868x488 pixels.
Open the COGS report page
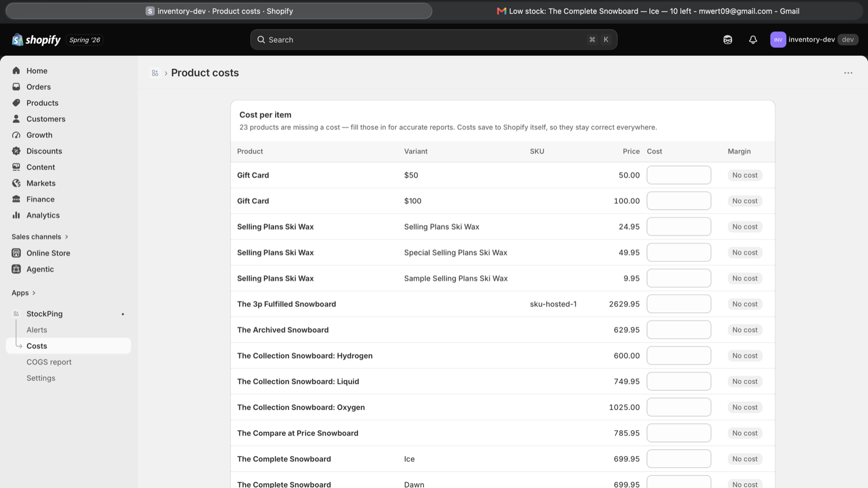click(49, 362)
